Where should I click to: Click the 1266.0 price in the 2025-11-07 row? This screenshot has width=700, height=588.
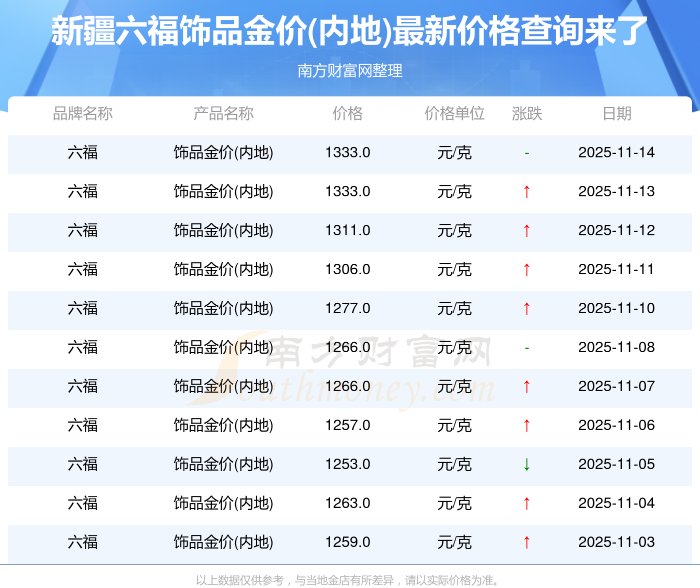tap(347, 386)
